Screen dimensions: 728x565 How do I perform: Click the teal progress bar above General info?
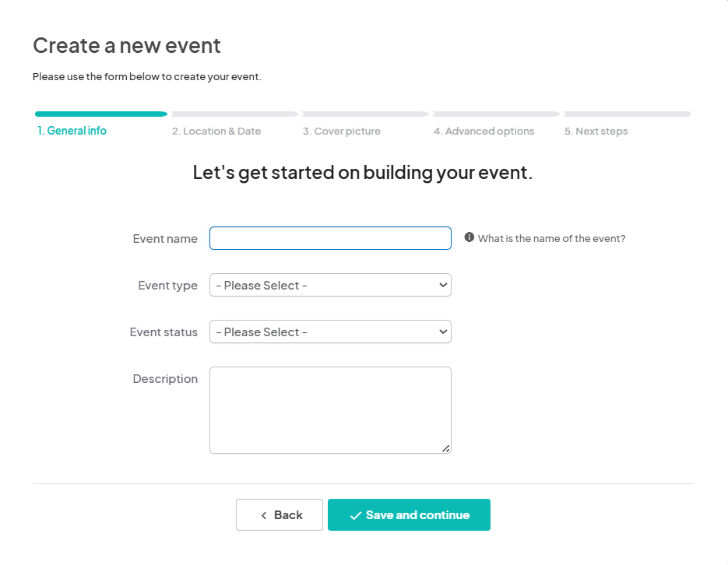101,114
